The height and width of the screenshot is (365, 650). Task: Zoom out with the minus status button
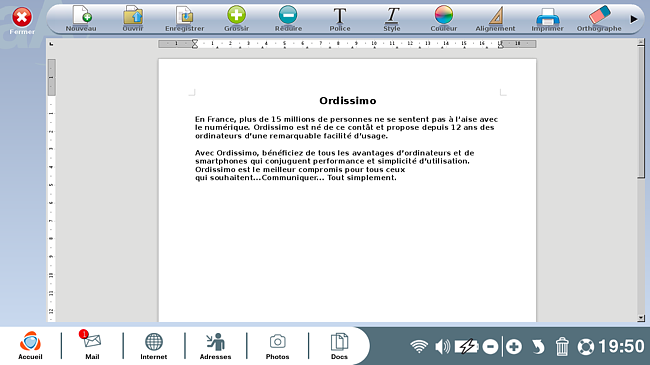click(x=490, y=347)
